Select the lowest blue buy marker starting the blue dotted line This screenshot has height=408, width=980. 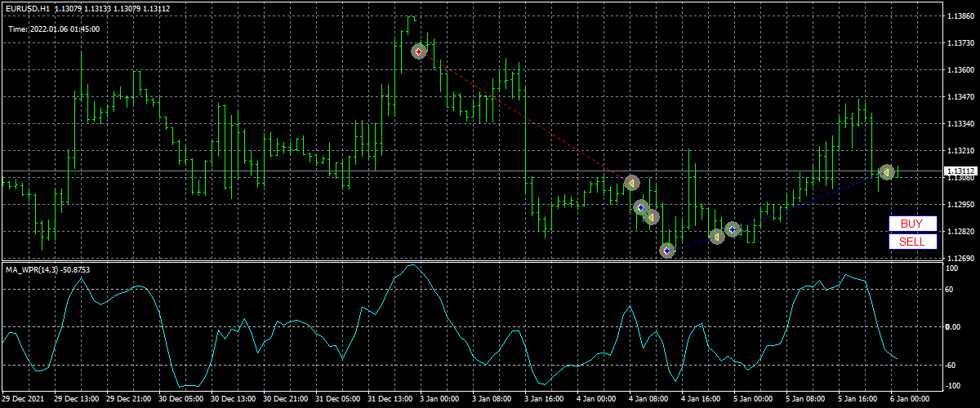click(x=667, y=251)
